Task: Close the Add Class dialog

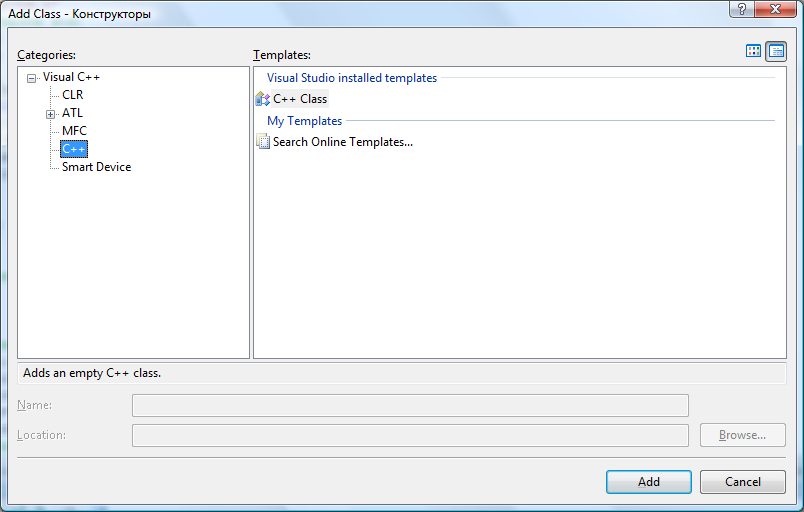Action: [775, 9]
